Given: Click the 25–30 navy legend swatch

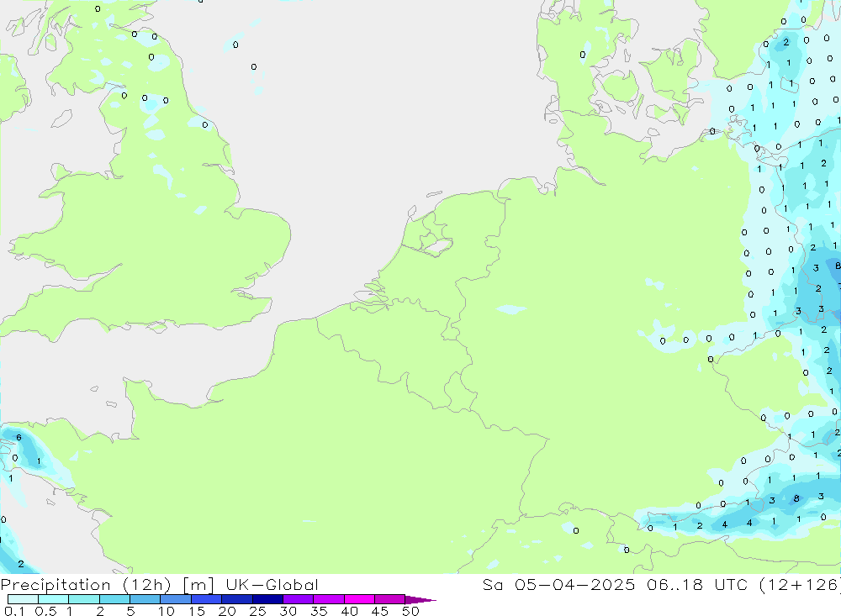Looking at the screenshot, I should 267,599.
